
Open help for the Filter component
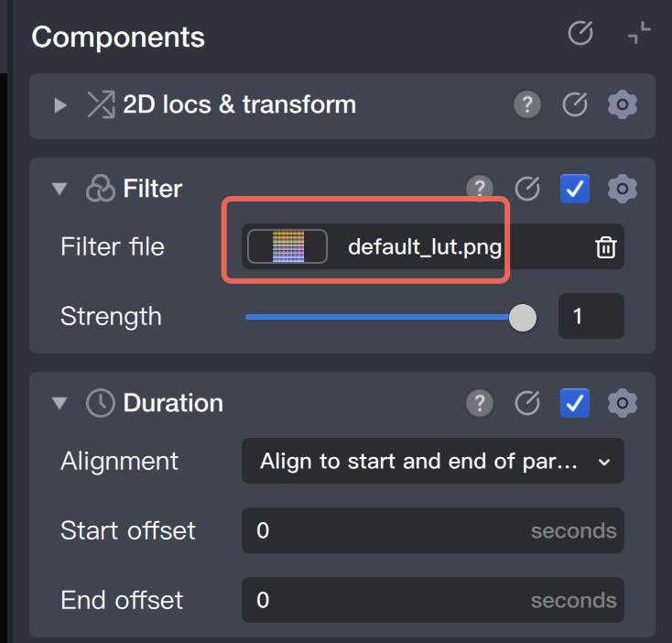(479, 189)
